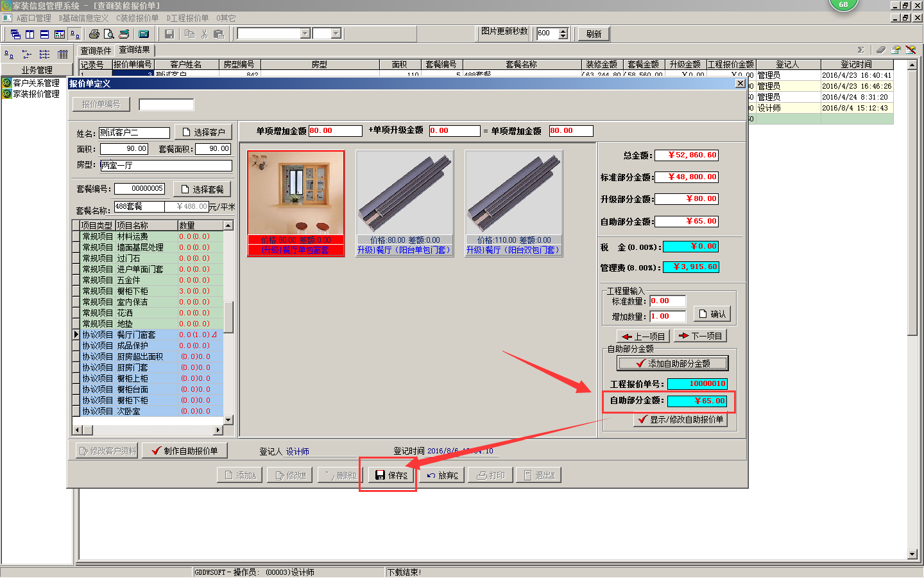Select the 橱柜台面 row in item list
Image resolution: width=924 pixels, height=578 pixels.
132,389
